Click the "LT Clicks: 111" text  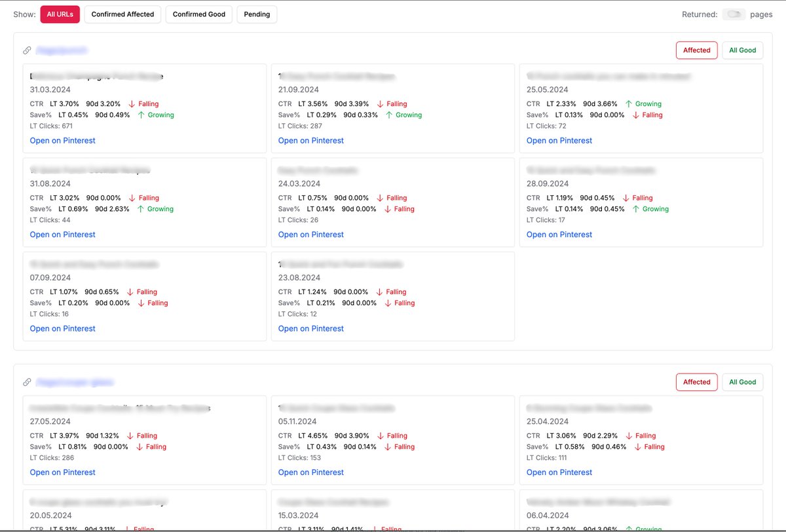pyautogui.click(x=546, y=458)
